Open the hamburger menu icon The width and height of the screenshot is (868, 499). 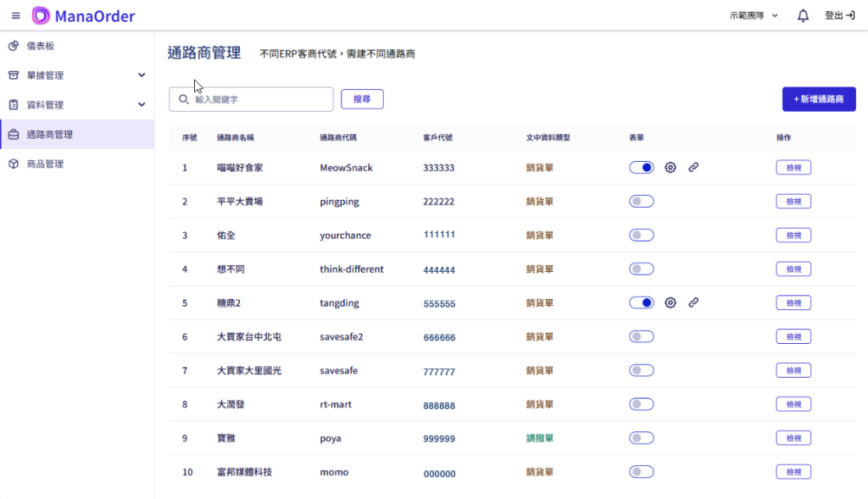15,15
